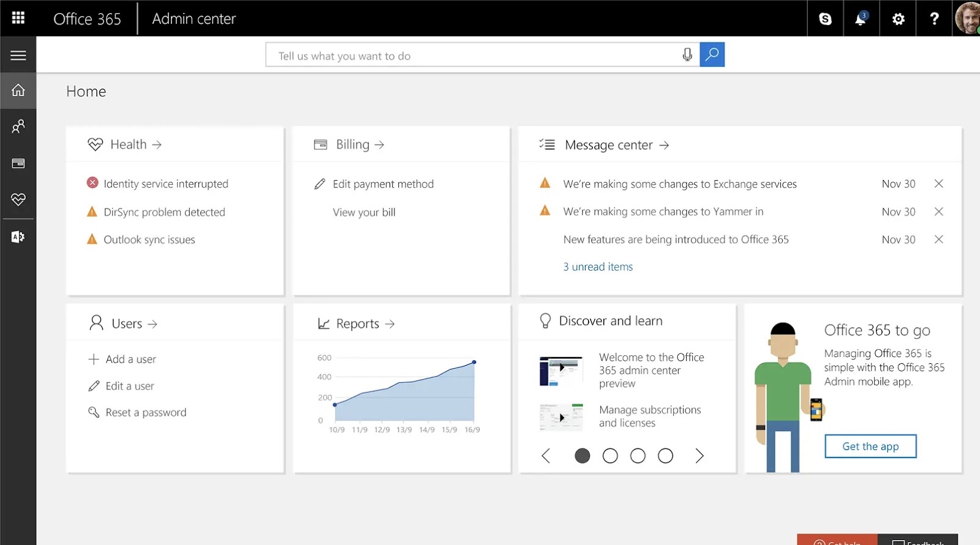Click the blue search magnifier button
Viewport: 980px width, 545px height.
[x=712, y=55]
